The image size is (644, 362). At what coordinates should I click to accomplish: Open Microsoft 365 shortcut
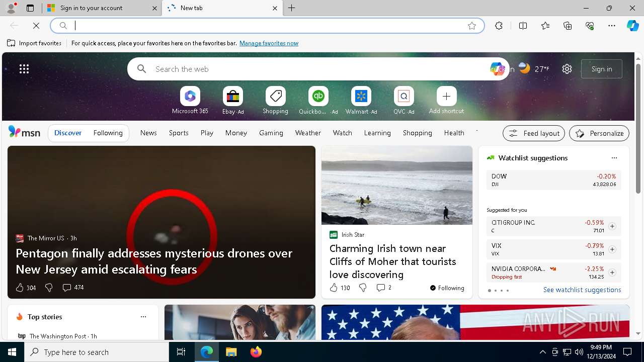tap(190, 100)
